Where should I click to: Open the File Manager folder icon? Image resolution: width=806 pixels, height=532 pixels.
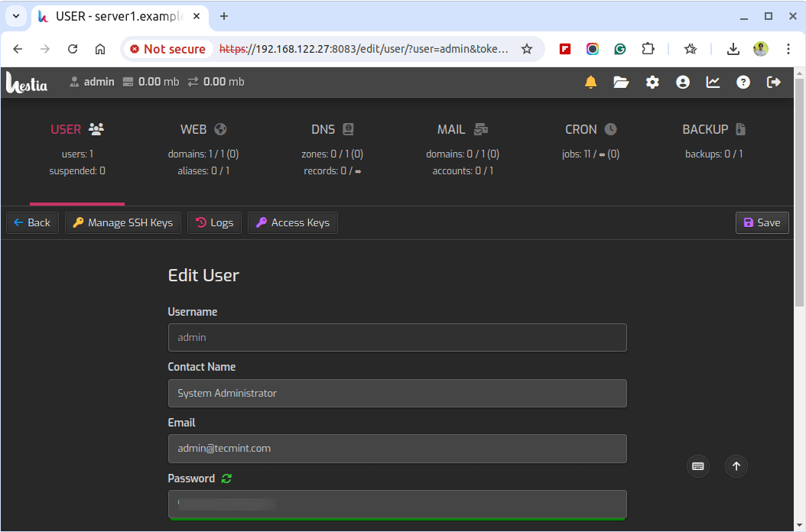[x=621, y=83]
